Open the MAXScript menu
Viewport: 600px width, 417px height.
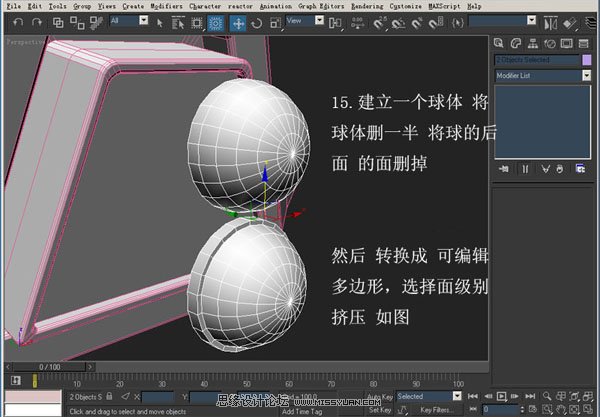click(x=444, y=6)
